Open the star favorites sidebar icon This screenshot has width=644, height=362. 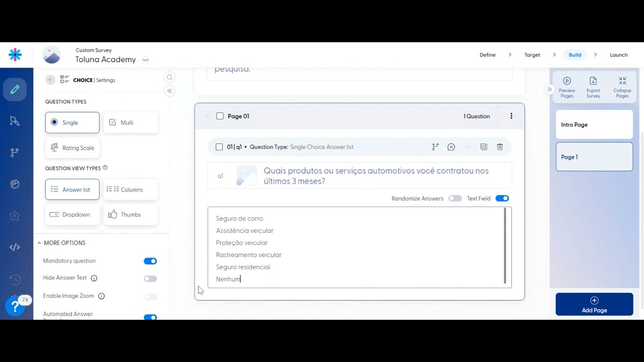click(15, 216)
